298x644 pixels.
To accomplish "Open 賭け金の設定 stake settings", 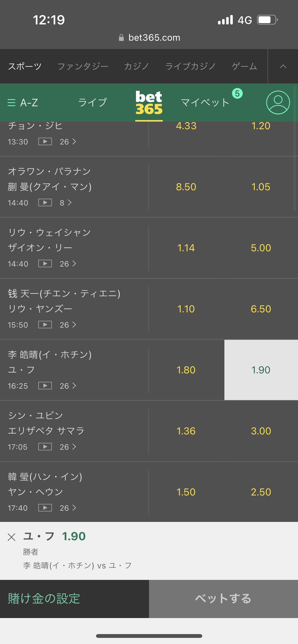I will (x=44, y=599).
